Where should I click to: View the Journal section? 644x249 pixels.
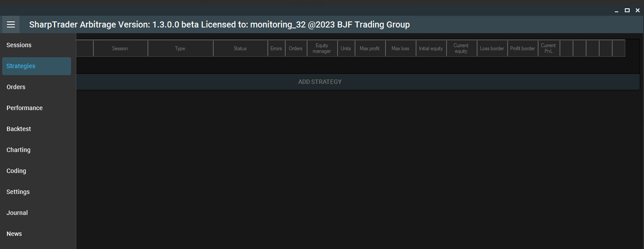[x=17, y=213]
